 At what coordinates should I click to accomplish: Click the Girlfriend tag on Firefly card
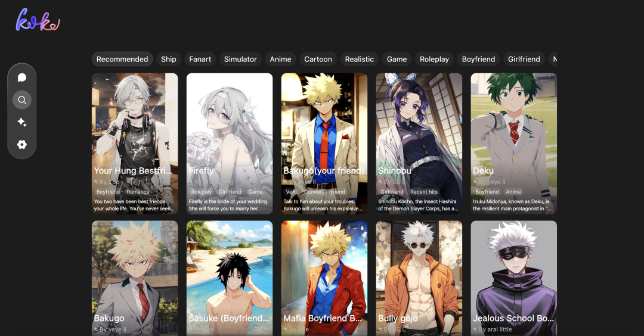pyautogui.click(x=230, y=192)
